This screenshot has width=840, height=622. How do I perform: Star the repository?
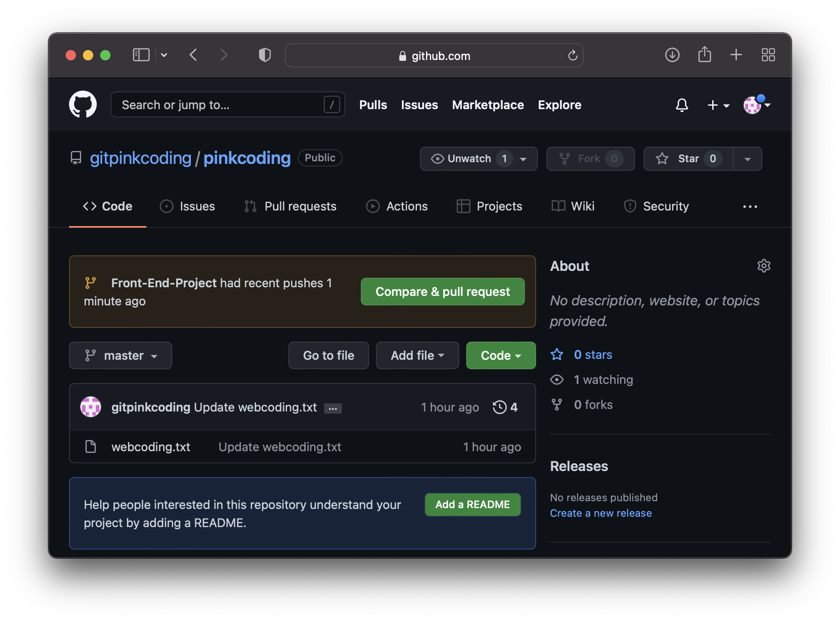[688, 159]
